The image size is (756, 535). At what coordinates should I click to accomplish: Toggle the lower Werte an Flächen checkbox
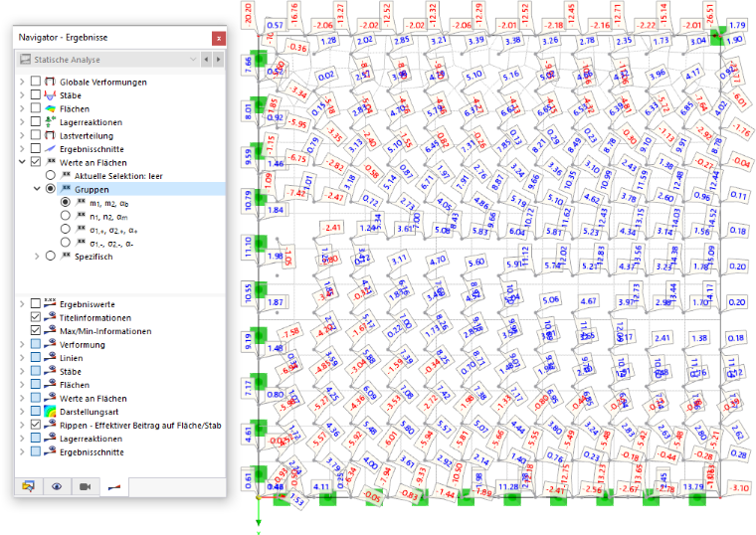tap(35, 398)
